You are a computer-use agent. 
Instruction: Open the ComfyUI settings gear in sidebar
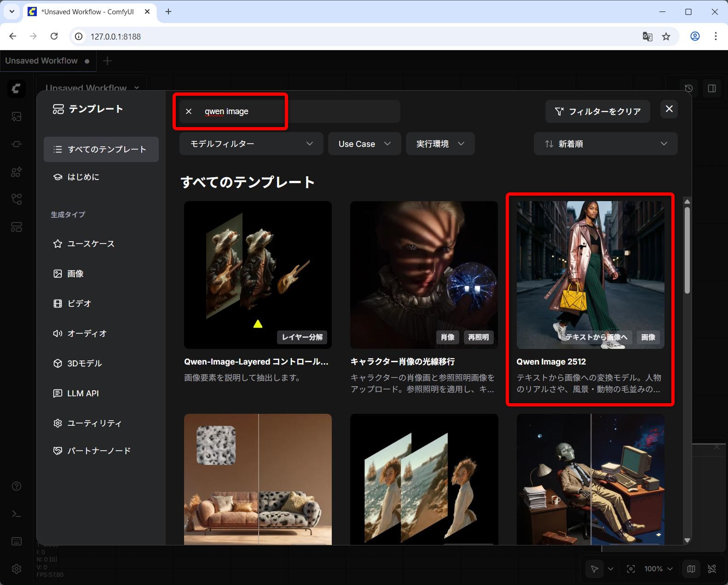click(17, 569)
